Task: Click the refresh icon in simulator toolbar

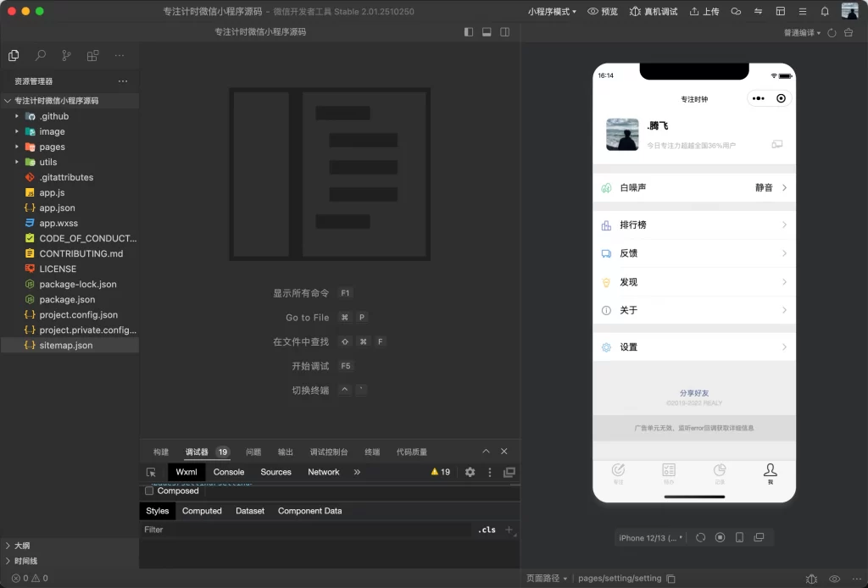Action: coord(701,537)
